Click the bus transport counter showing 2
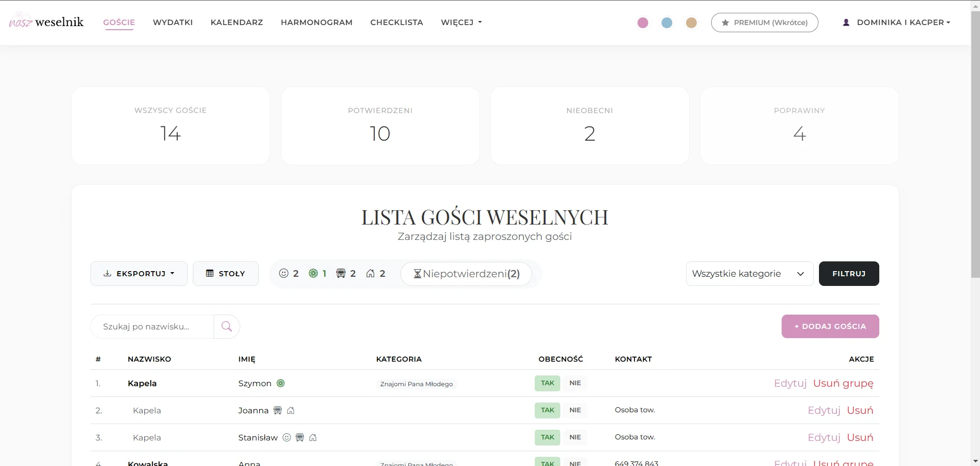Image resolution: width=980 pixels, height=466 pixels. pos(346,274)
